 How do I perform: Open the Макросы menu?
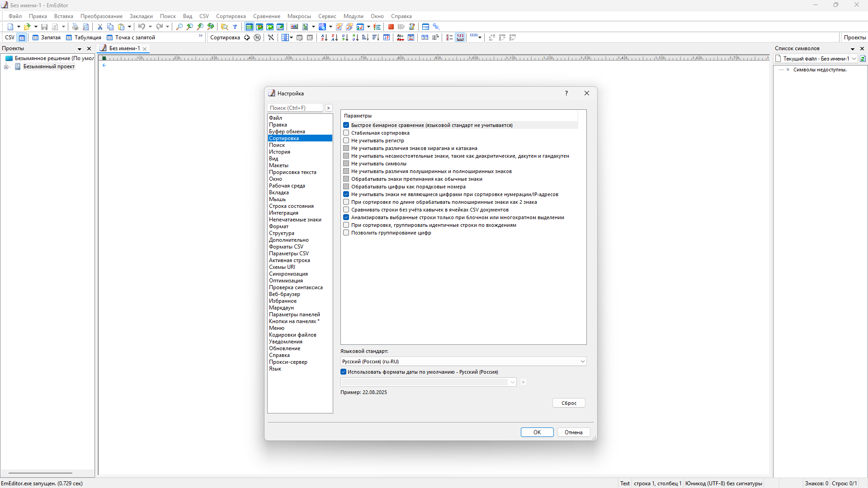pos(299,16)
